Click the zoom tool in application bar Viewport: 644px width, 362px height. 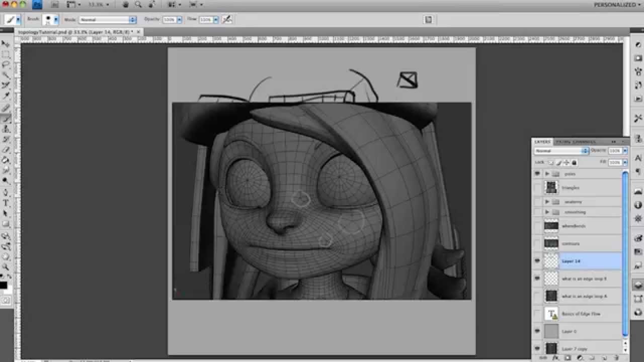coord(138,5)
